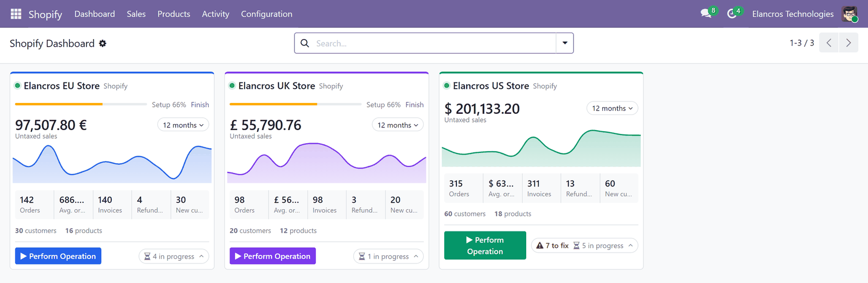
Task: Open the Sales menu
Action: (x=136, y=14)
